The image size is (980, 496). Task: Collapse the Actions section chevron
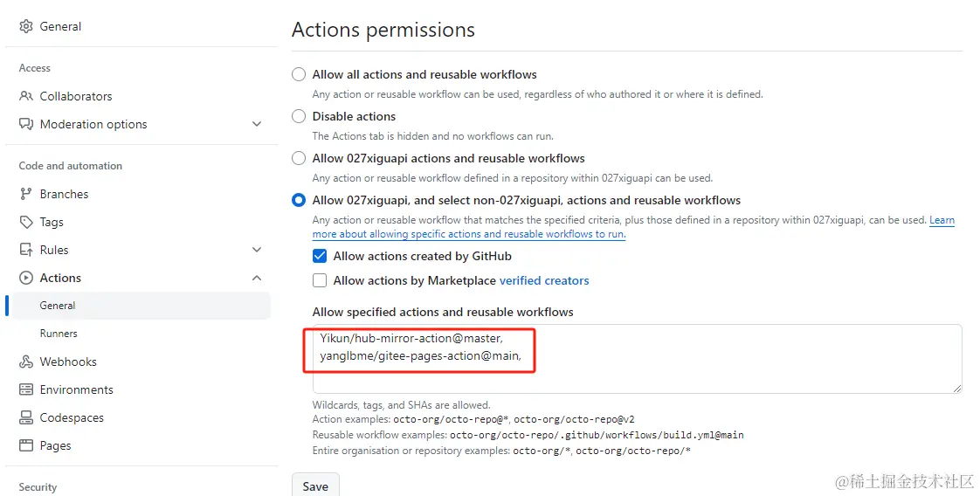coord(257,278)
